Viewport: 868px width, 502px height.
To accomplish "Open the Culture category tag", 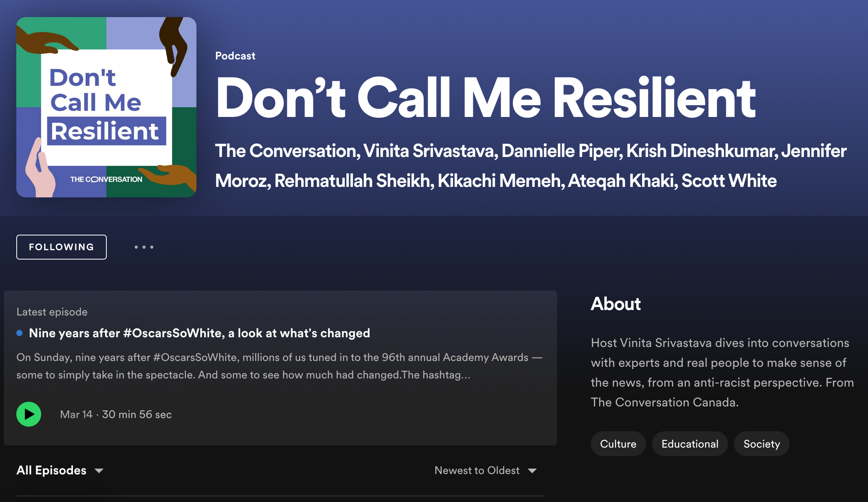I will click(x=618, y=444).
